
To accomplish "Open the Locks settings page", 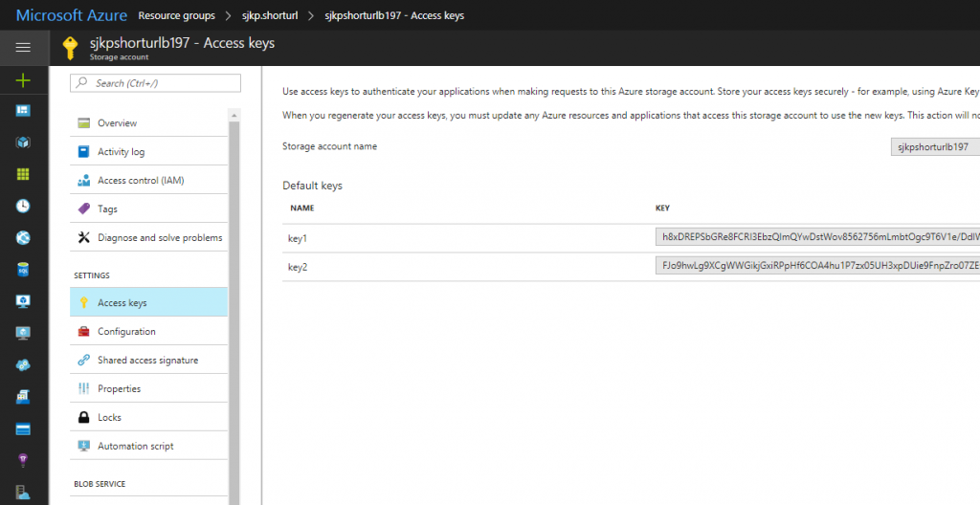I will point(109,418).
